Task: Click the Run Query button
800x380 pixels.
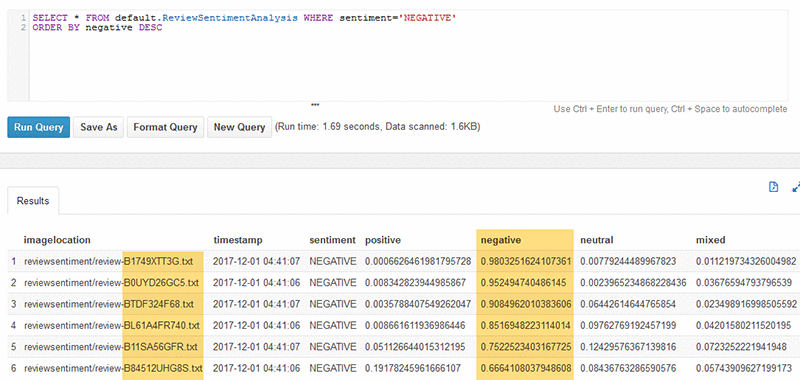Action: 38,127
